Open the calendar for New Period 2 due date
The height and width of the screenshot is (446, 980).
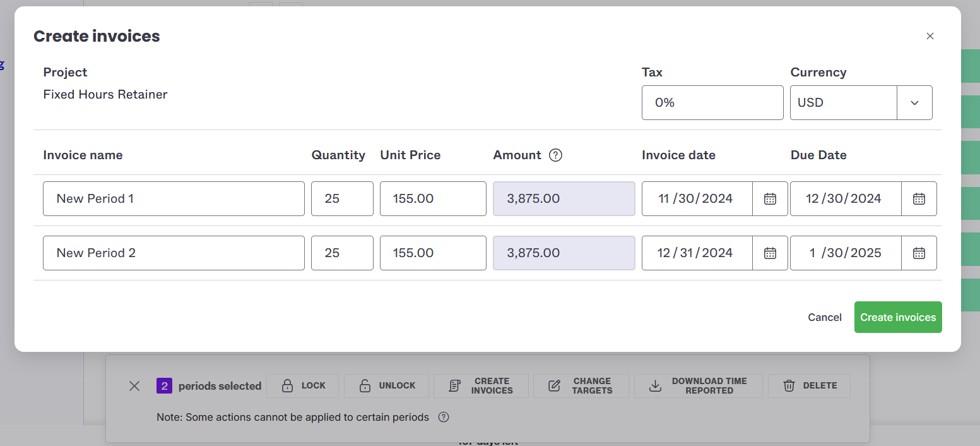(919, 253)
